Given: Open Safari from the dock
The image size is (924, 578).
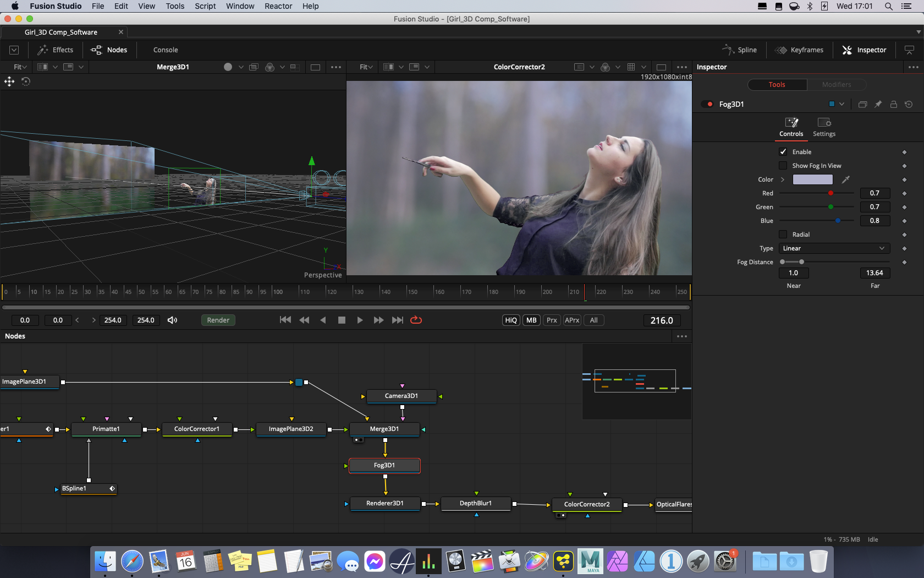Looking at the screenshot, I should tap(132, 561).
